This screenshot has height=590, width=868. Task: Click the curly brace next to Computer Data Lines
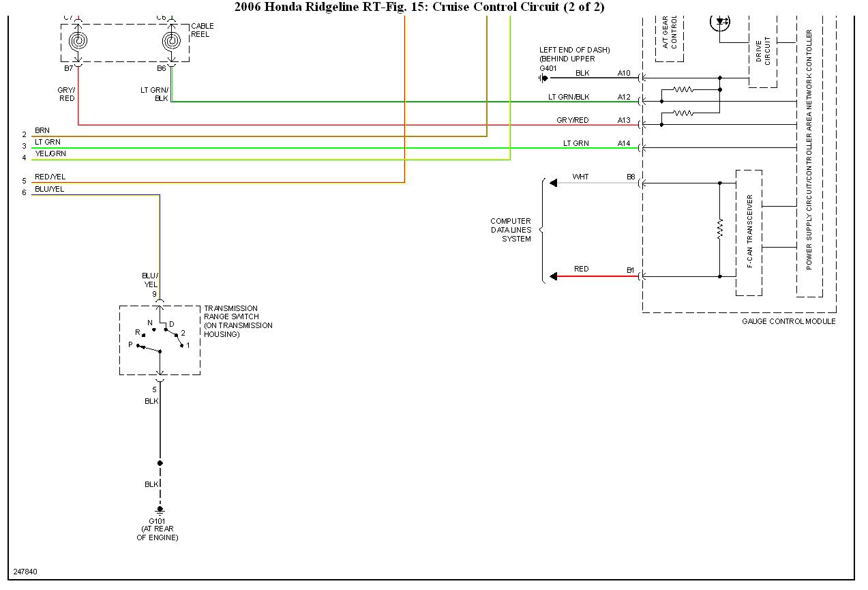(x=542, y=230)
